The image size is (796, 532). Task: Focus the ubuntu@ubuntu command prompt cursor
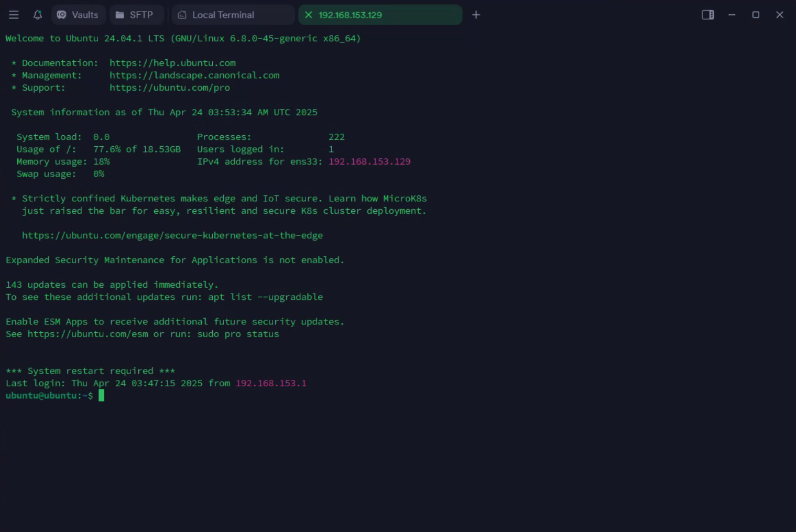pos(101,396)
